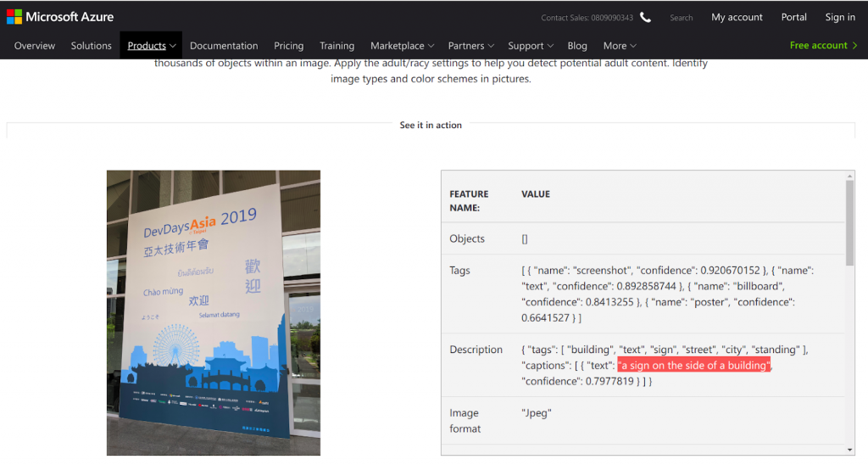Viewport: 868px width, 465px height.
Task: Open the Documentation nav item
Action: click(x=224, y=46)
